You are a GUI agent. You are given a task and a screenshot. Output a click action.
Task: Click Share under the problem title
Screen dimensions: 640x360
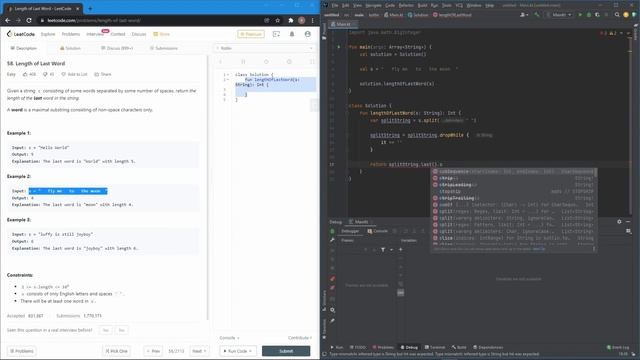point(103,74)
